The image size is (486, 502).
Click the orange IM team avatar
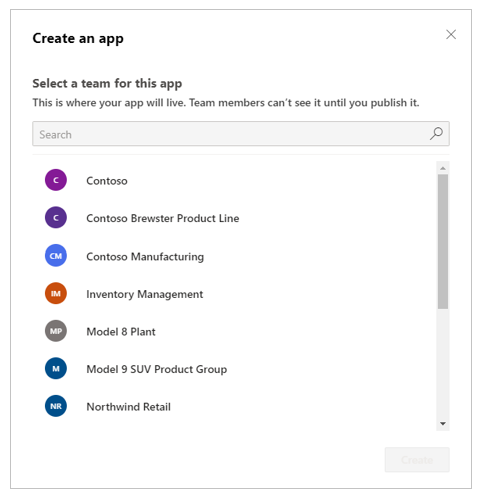pos(56,293)
